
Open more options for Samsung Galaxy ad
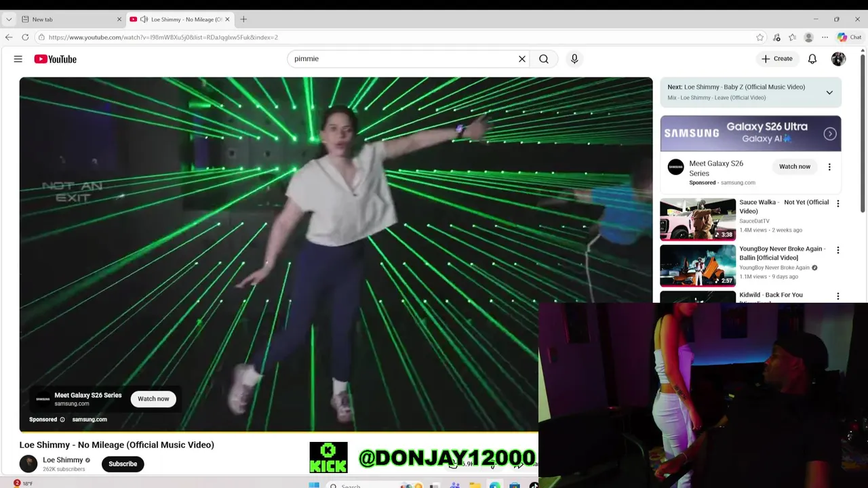(829, 167)
